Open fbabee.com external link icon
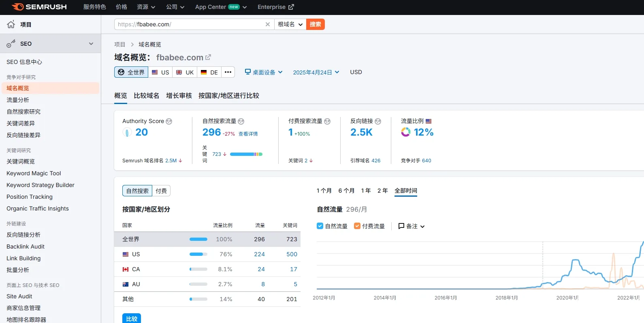The width and height of the screenshot is (644, 323). pyautogui.click(x=208, y=57)
